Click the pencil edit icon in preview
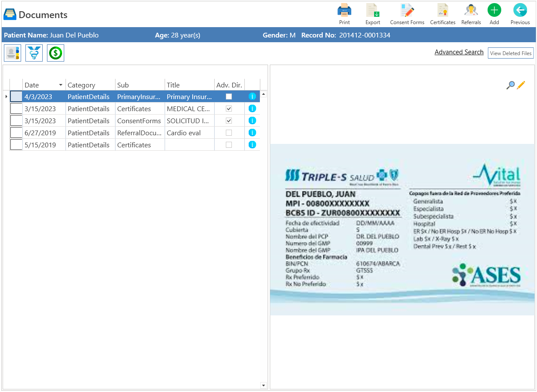Image resolution: width=537 pixels, height=392 pixels. [521, 85]
